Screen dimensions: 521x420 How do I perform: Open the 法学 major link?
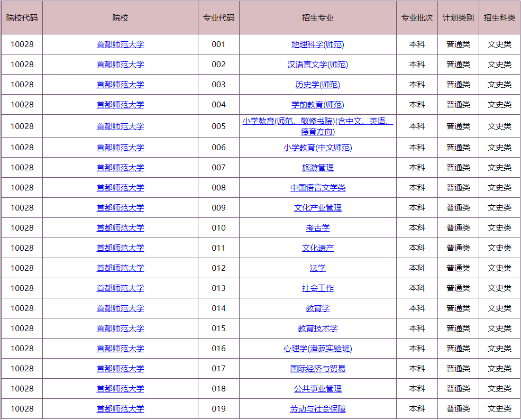point(318,268)
